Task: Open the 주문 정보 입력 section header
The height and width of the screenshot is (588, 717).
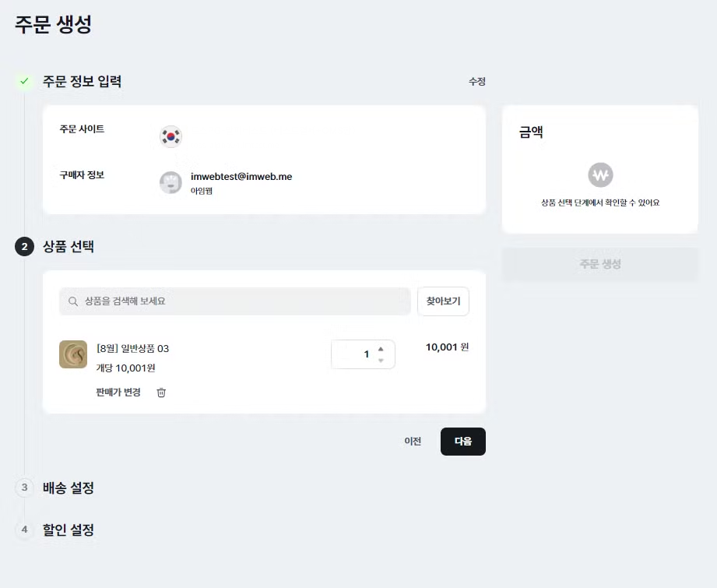Action: [x=82, y=81]
